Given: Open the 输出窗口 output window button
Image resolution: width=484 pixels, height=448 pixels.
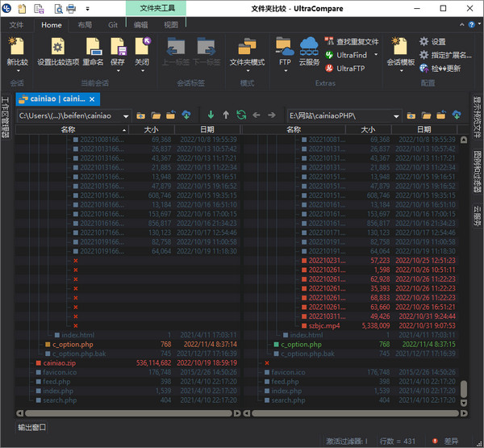Looking at the screenshot, I should 31,427.
